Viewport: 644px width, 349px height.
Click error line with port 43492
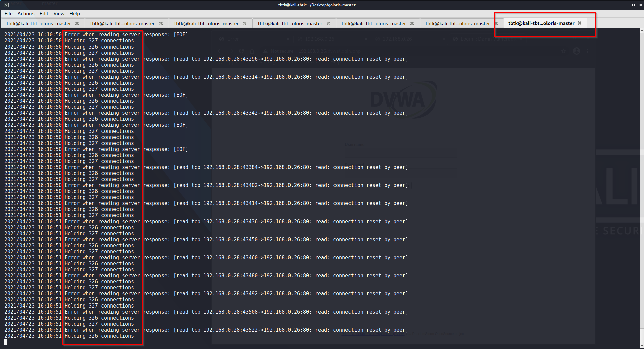point(206,294)
